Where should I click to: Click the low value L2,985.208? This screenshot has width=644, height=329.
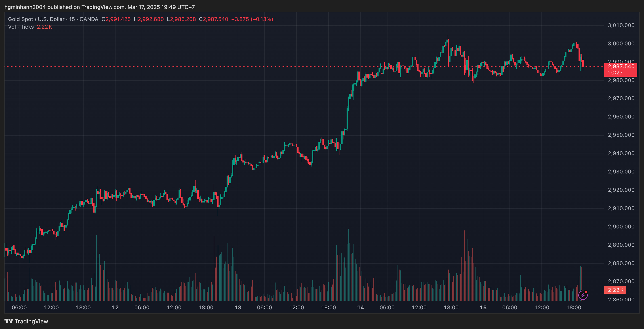tap(181, 19)
